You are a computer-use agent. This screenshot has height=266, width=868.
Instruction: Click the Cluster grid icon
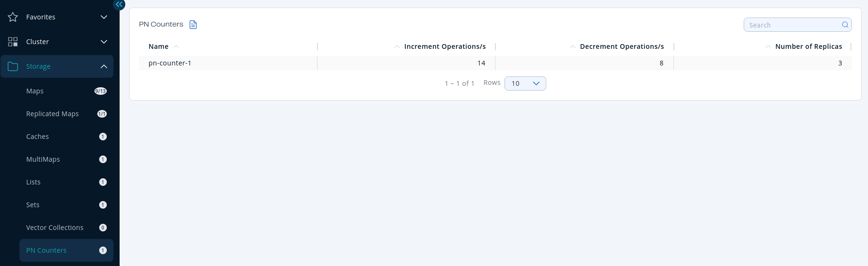13,42
